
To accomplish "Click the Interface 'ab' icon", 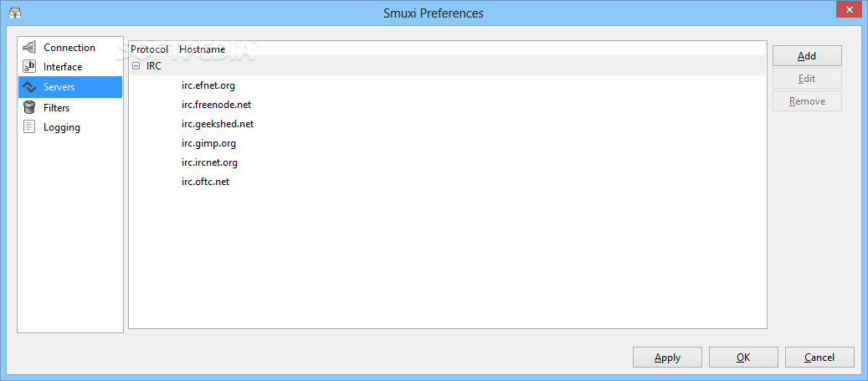I will 29,66.
